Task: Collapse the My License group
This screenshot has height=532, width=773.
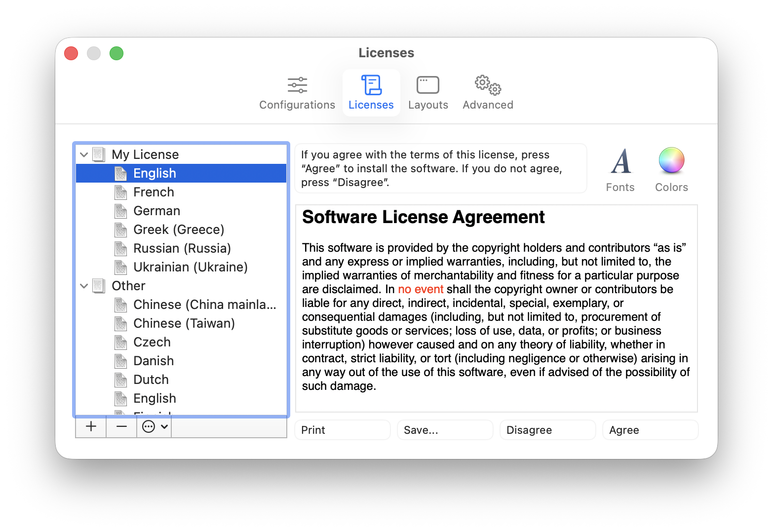Action: click(x=83, y=154)
